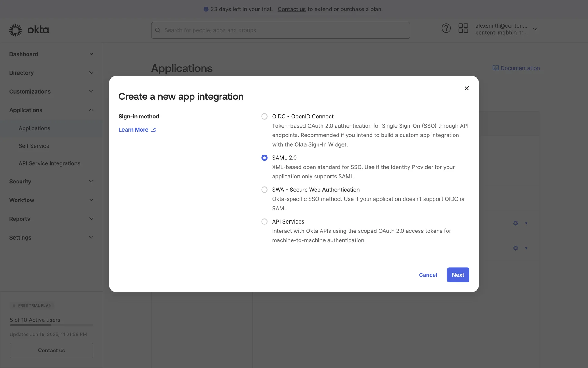The height and width of the screenshot is (368, 588).
Task: Choose the API Services radio button
Action: (x=264, y=221)
